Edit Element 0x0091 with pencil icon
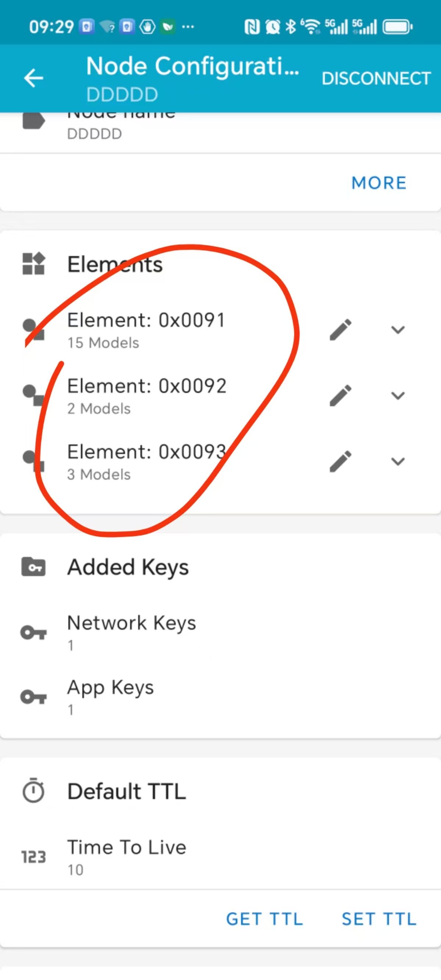 pos(340,330)
